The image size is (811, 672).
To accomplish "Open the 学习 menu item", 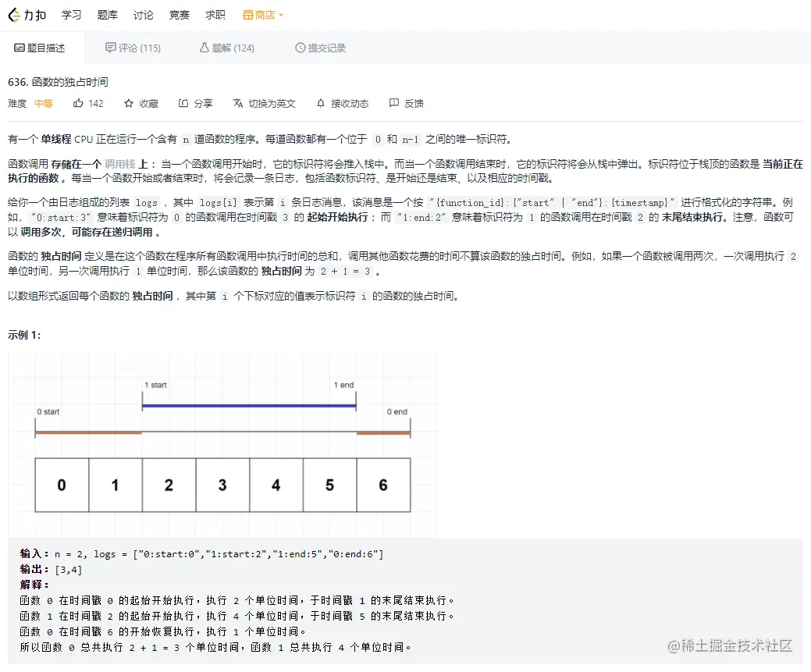I will (71, 15).
